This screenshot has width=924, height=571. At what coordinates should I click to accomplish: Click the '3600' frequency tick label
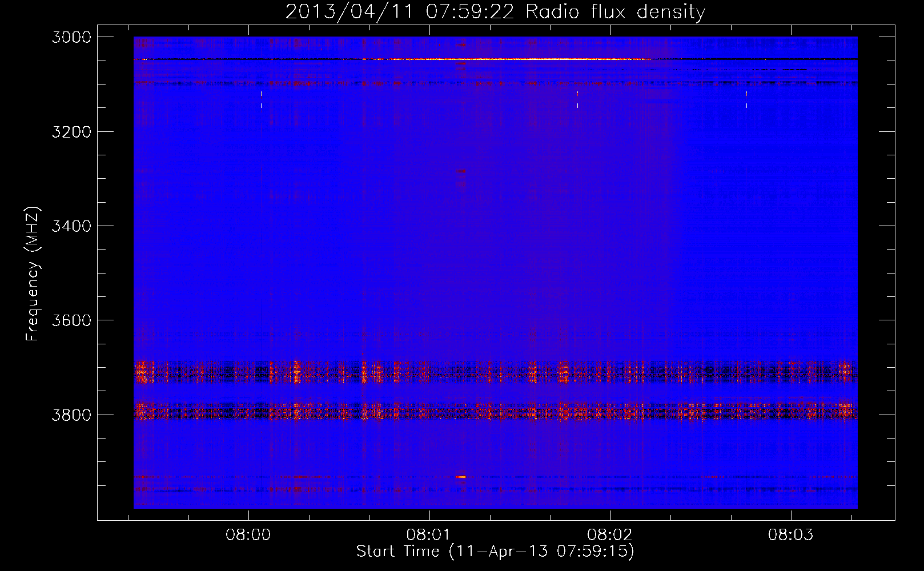pos(71,320)
